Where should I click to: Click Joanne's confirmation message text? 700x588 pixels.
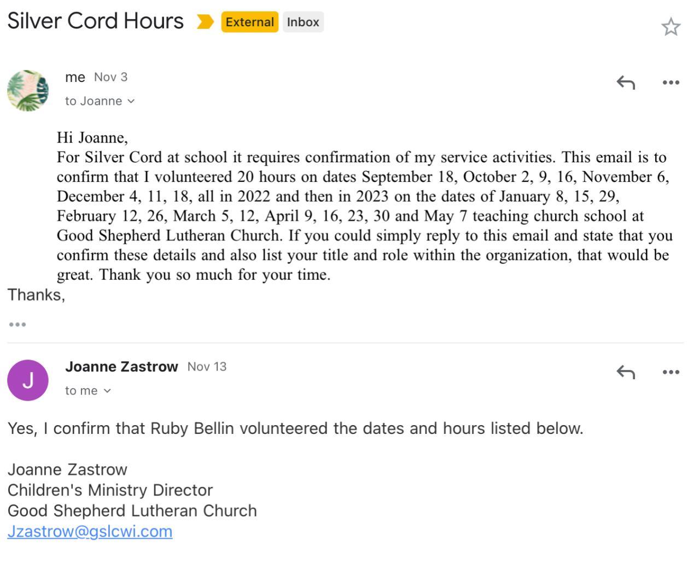[x=295, y=428]
